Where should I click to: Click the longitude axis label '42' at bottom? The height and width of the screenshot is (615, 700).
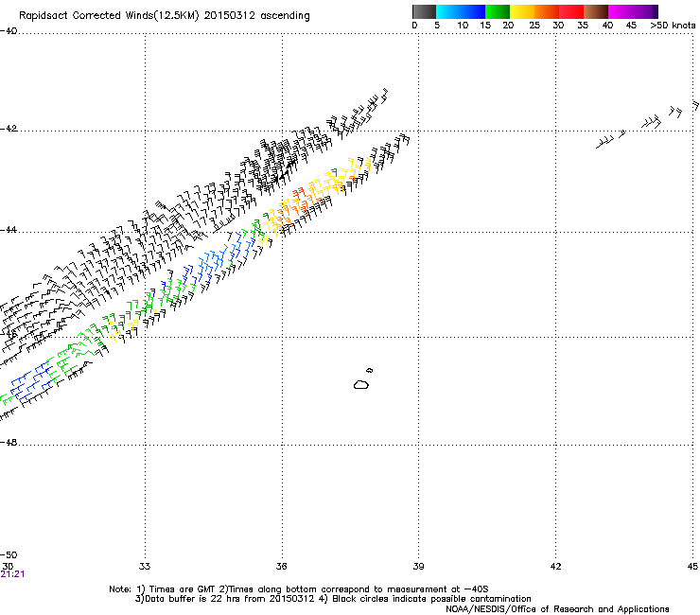pyautogui.click(x=555, y=567)
